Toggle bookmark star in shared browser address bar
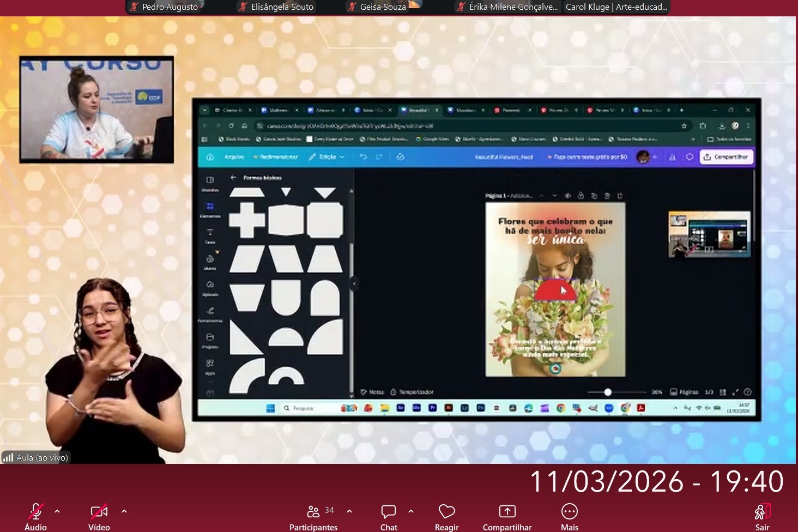This screenshot has height=532, width=798. pos(684,126)
